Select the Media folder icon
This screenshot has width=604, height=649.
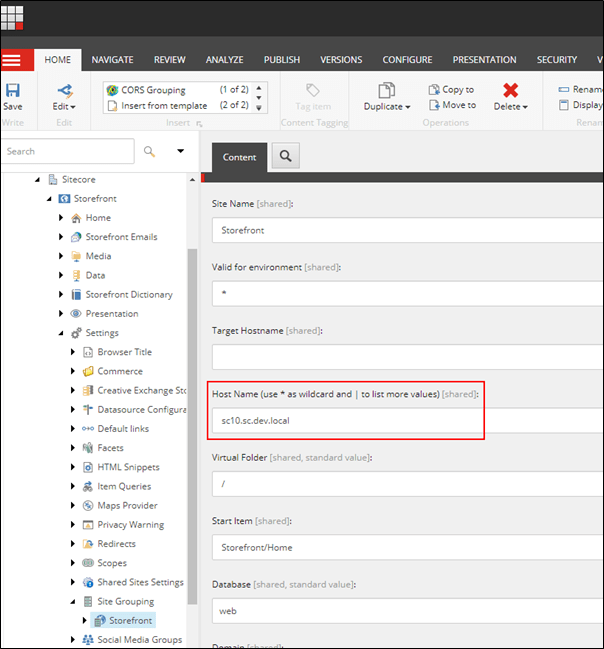point(76,256)
